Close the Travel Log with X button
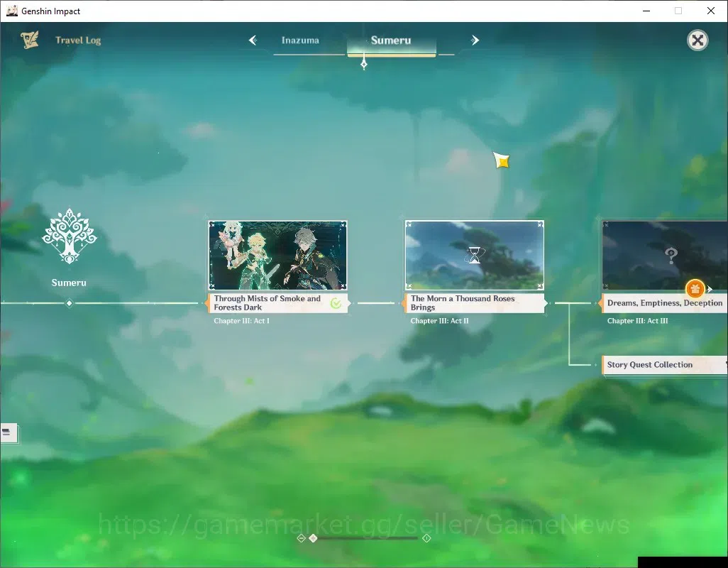Screen dimensions: 728x568 697,40
